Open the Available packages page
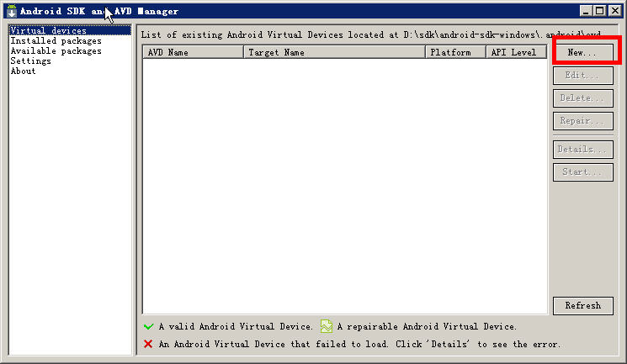627x364 pixels. [56, 50]
